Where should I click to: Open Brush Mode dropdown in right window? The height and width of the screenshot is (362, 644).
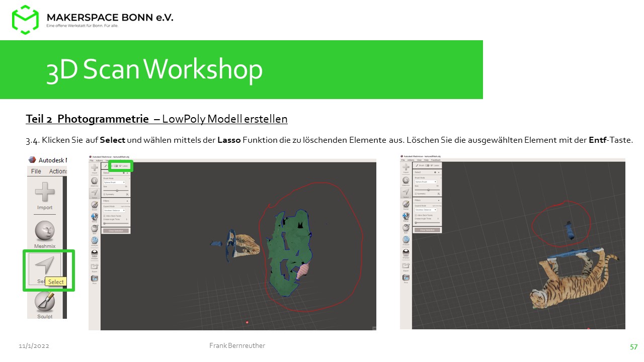[x=426, y=182]
